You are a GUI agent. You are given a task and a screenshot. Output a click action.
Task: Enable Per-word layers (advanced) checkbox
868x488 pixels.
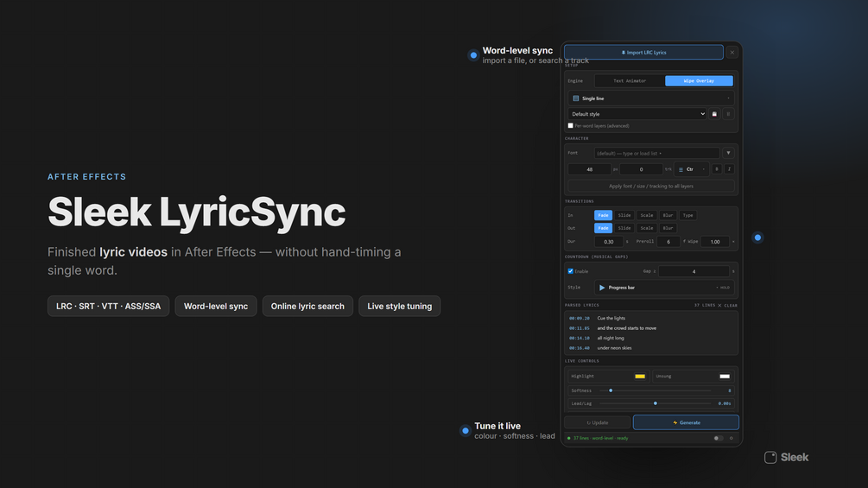(x=570, y=125)
